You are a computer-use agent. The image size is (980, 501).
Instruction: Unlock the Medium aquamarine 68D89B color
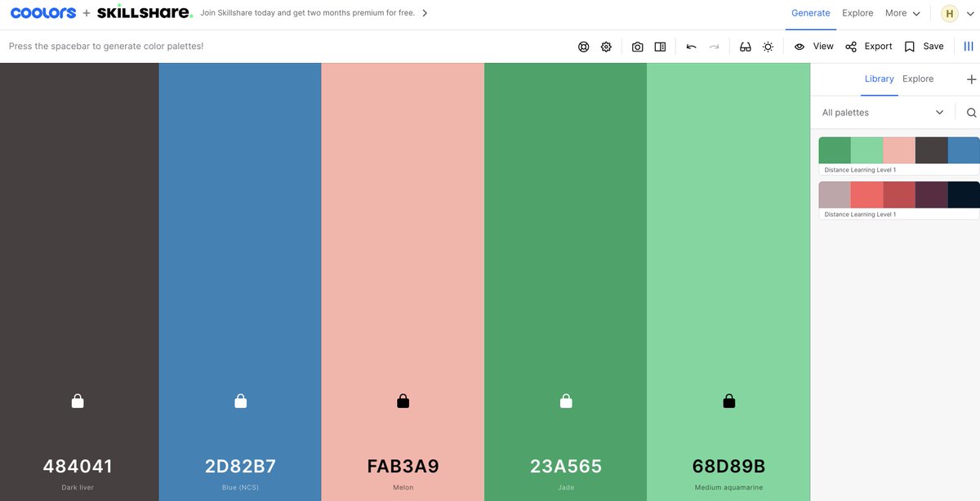point(728,401)
